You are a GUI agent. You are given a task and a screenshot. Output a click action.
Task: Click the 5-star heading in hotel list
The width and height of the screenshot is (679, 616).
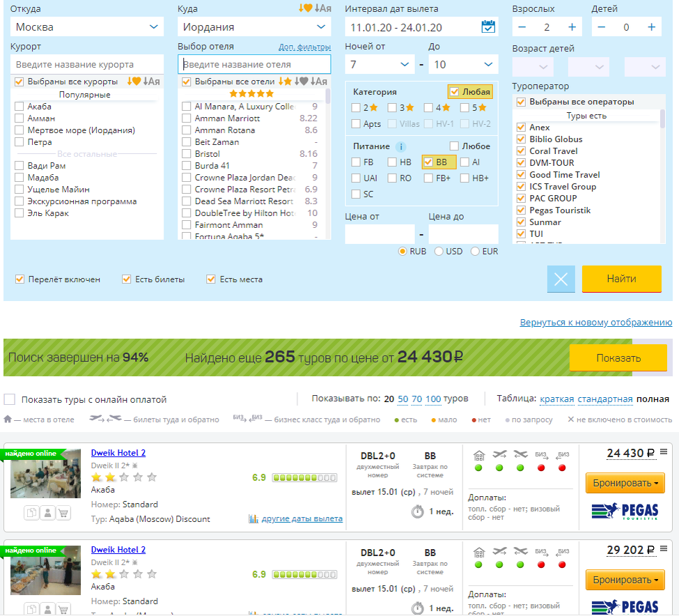(x=251, y=93)
